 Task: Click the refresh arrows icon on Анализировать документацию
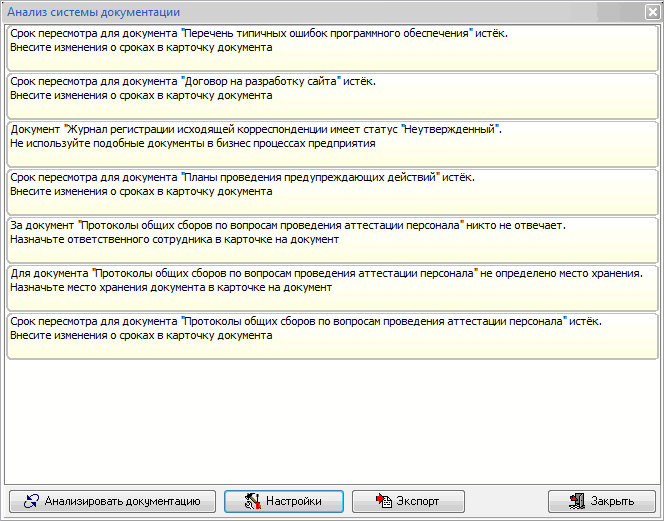[31, 501]
